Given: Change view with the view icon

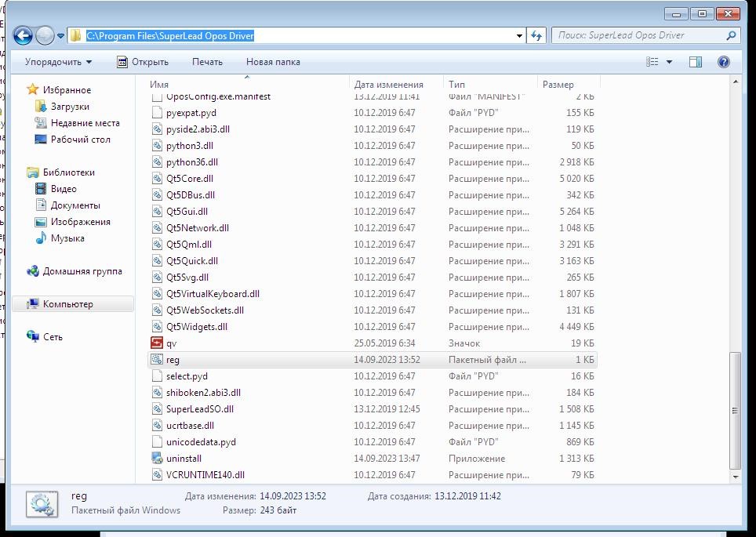Looking at the screenshot, I should tap(652, 62).
